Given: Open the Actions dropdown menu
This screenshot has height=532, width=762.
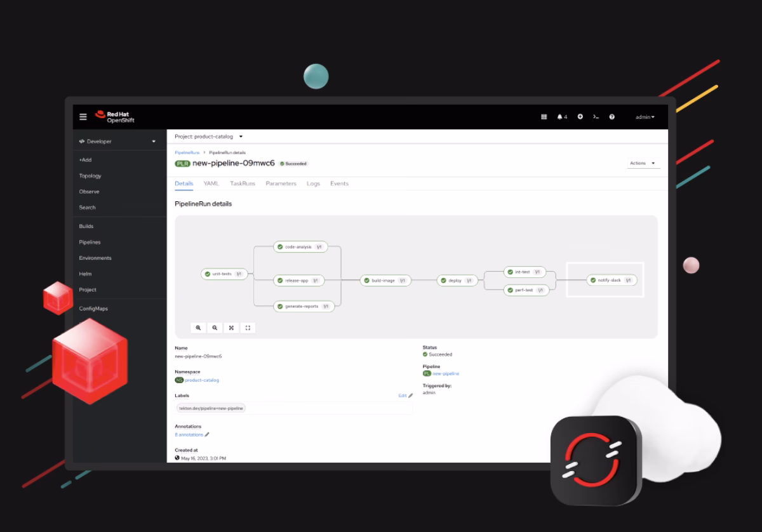Looking at the screenshot, I should (x=643, y=163).
